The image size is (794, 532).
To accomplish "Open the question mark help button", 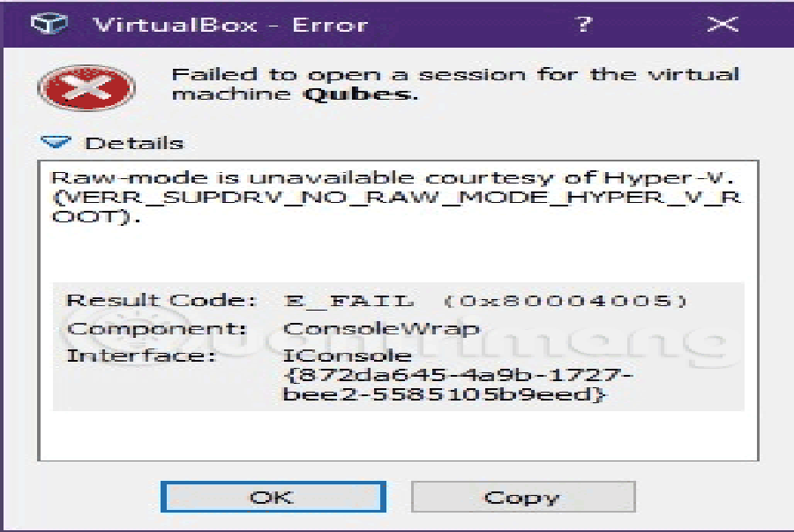I will pos(583,24).
